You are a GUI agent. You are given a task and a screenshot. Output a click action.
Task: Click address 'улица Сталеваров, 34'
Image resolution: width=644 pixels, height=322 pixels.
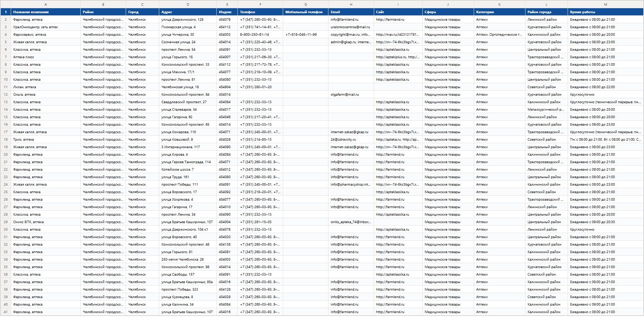pyautogui.click(x=188, y=110)
